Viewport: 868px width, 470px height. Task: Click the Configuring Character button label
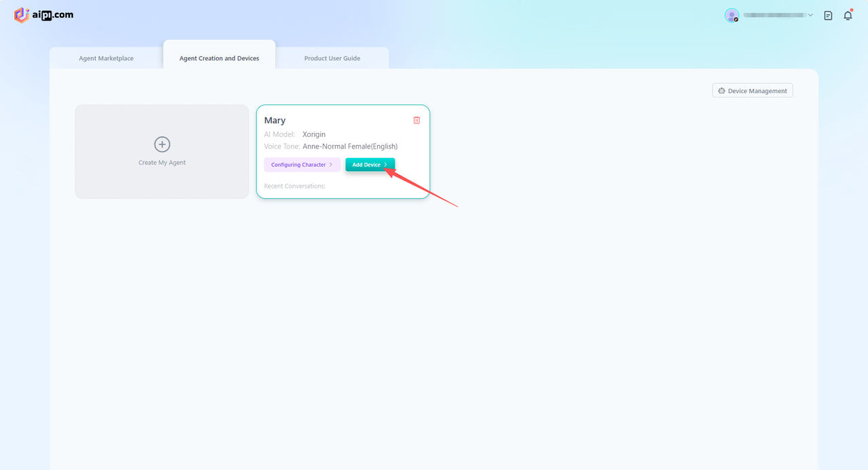coord(298,165)
